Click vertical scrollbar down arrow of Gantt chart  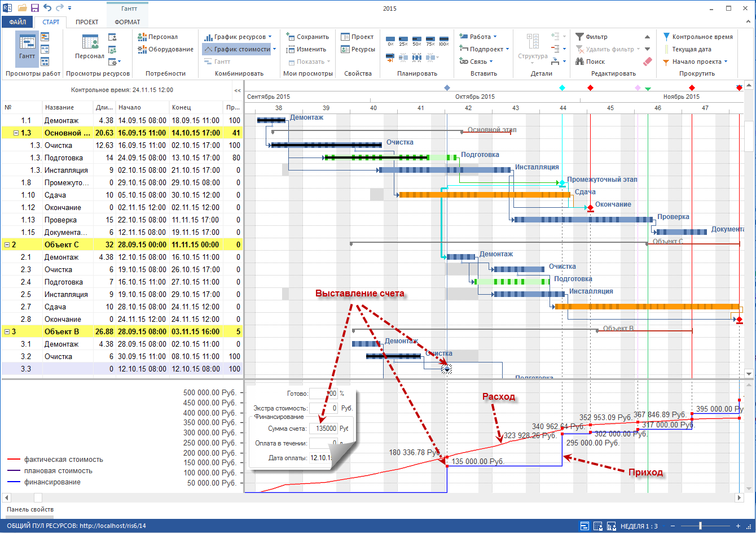click(749, 373)
